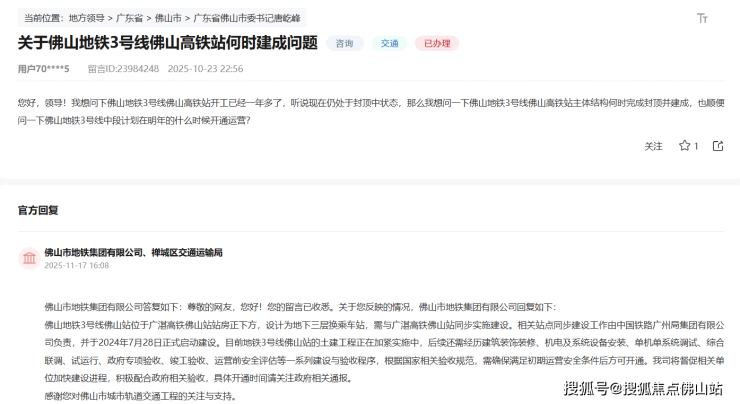740x404 pixels.
Task: Click the message ID 23984248
Action: point(123,68)
